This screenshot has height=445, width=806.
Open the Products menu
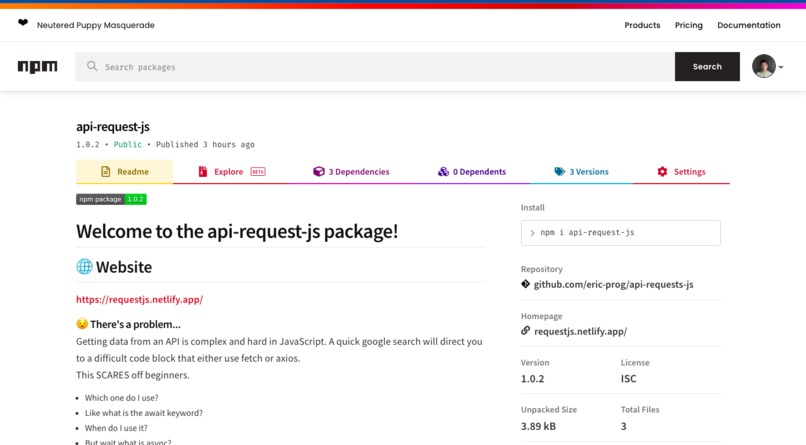(642, 25)
